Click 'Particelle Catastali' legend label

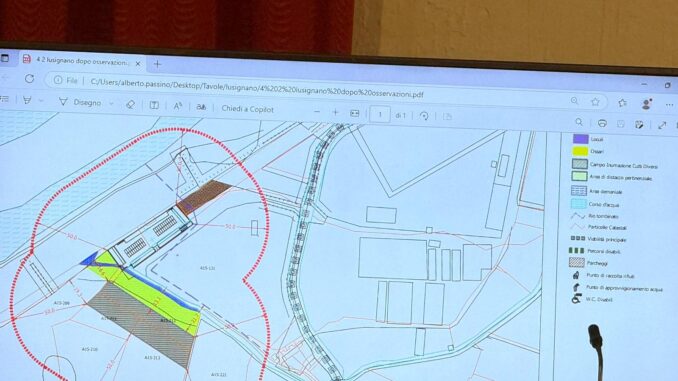tap(607, 227)
